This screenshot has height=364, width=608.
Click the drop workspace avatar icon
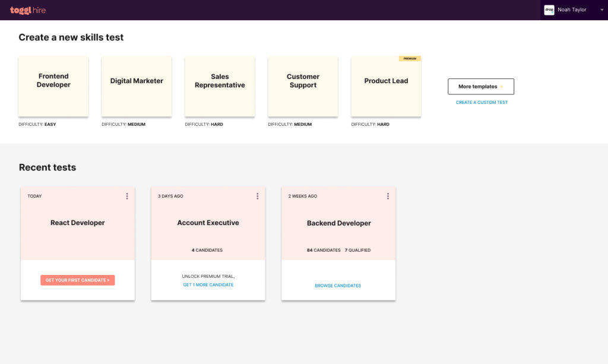(x=549, y=10)
